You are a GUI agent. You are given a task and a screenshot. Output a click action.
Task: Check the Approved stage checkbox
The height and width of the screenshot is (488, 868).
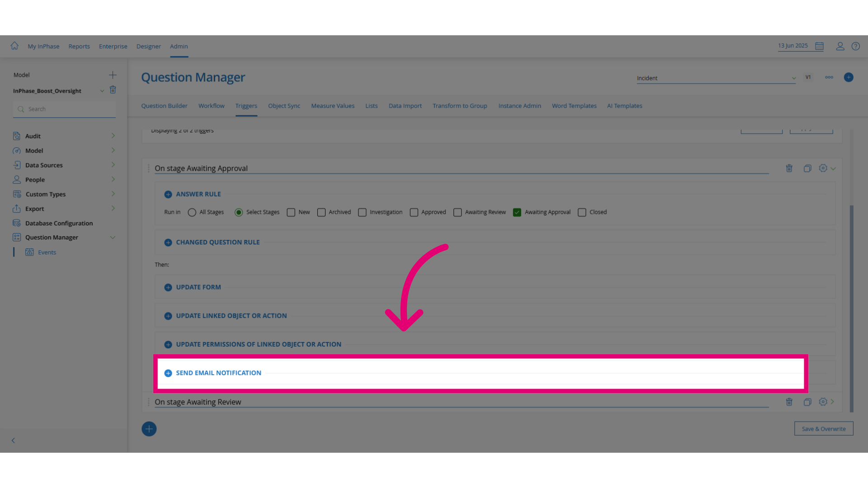tap(414, 212)
